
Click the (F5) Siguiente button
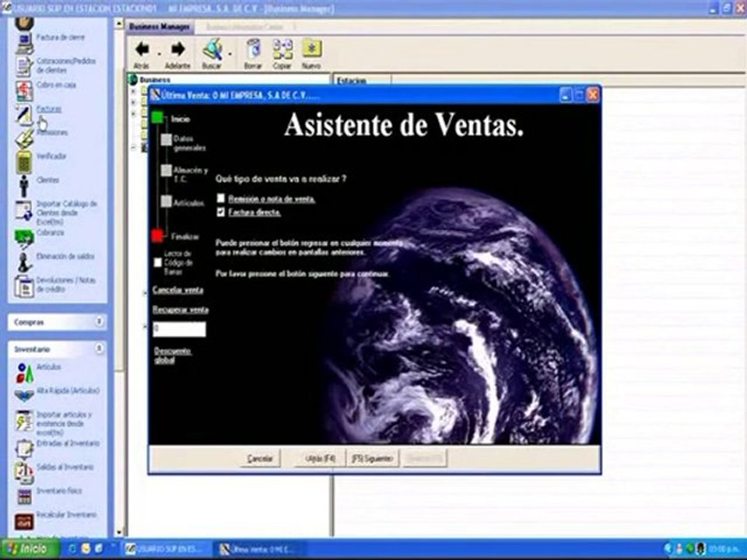click(372, 459)
